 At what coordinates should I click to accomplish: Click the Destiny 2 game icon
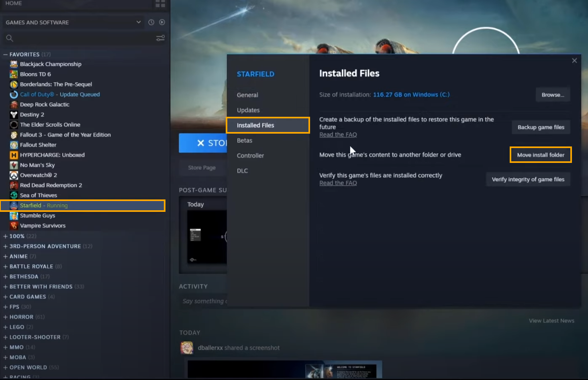coord(14,115)
